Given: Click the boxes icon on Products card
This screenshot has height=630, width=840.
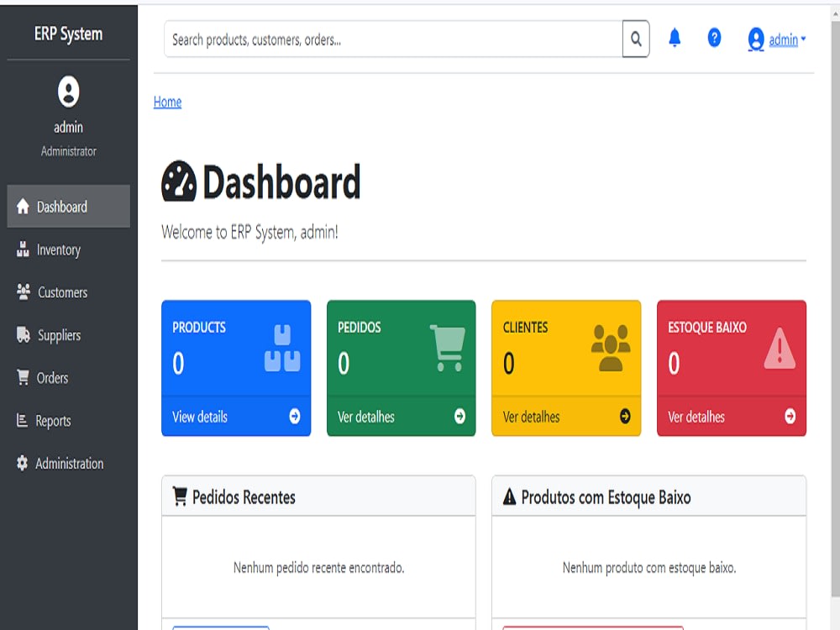Looking at the screenshot, I should (x=282, y=348).
